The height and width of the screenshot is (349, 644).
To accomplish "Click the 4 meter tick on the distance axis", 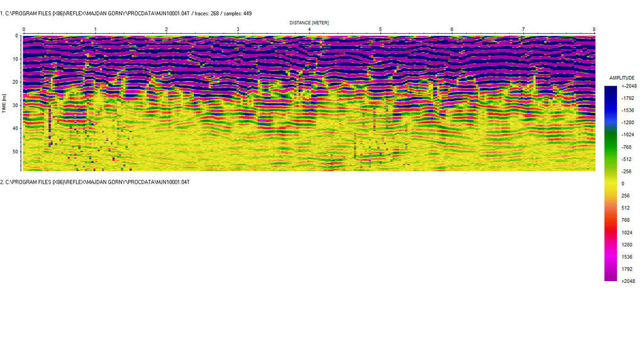I will click(x=309, y=30).
